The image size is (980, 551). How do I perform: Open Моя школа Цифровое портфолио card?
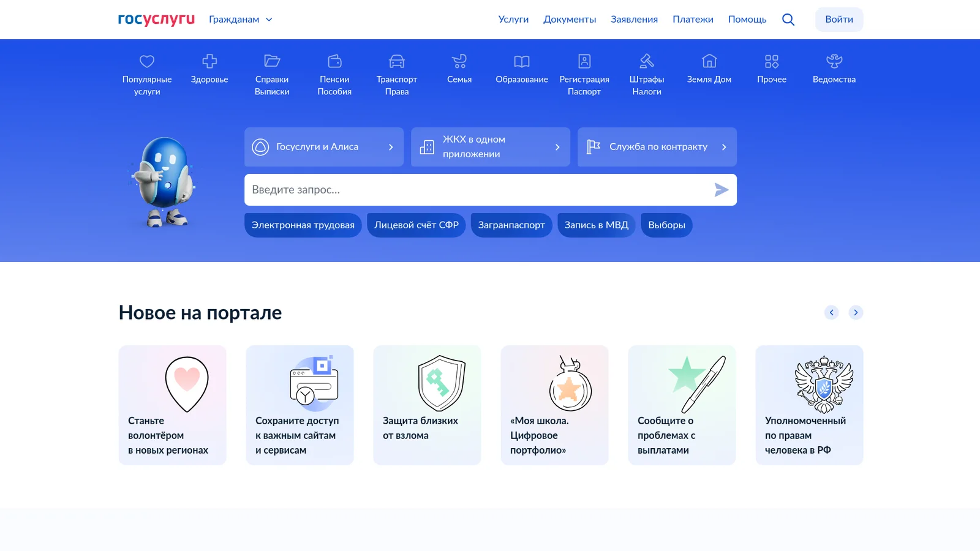click(x=555, y=405)
